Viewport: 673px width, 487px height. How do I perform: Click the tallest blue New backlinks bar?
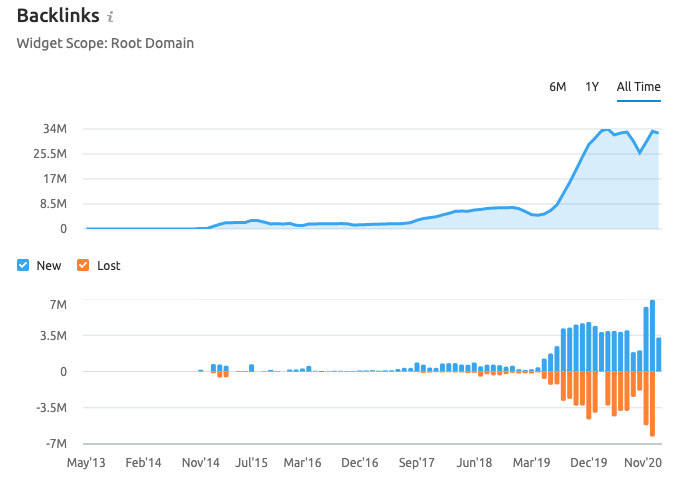click(652, 336)
